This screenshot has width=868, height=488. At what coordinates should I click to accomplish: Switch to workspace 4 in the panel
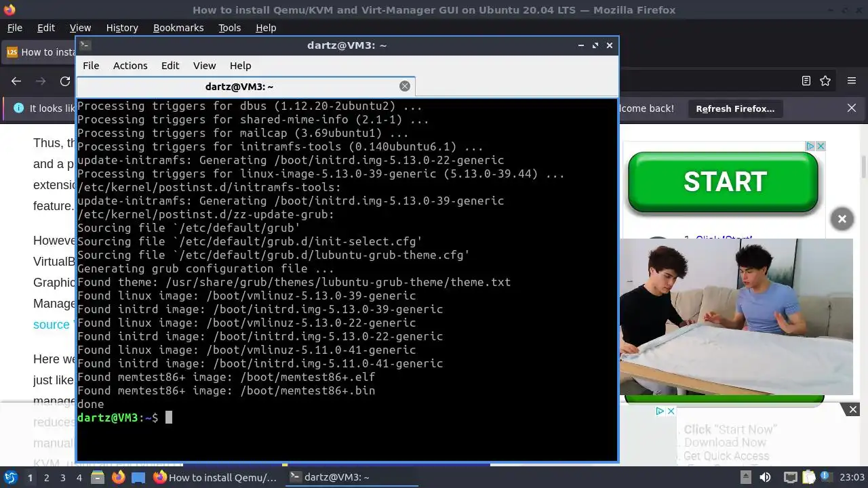point(79,477)
